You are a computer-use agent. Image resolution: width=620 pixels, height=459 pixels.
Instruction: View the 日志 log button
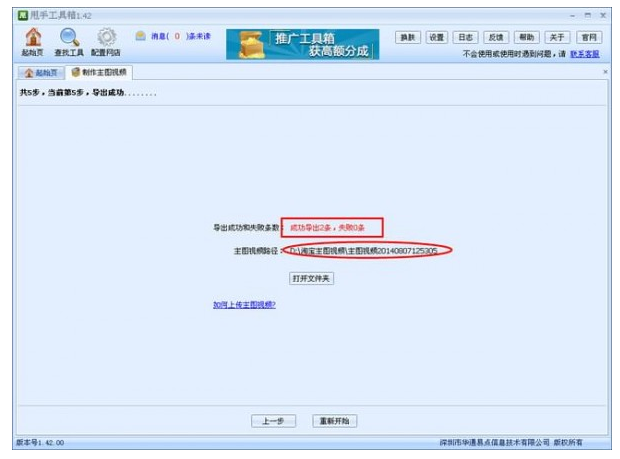[465, 37]
